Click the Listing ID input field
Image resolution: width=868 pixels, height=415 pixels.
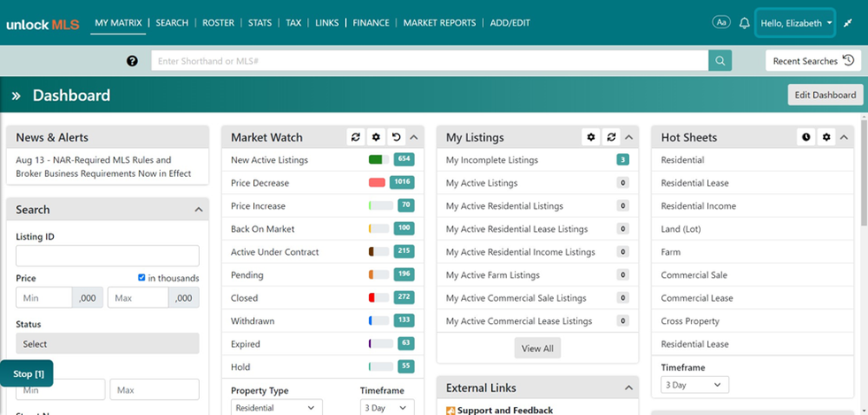pyautogui.click(x=107, y=257)
